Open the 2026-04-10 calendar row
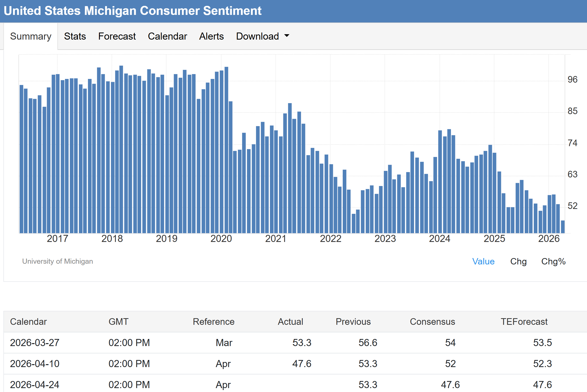Viewport: 587px width, 392px height. tap(34, 363)
